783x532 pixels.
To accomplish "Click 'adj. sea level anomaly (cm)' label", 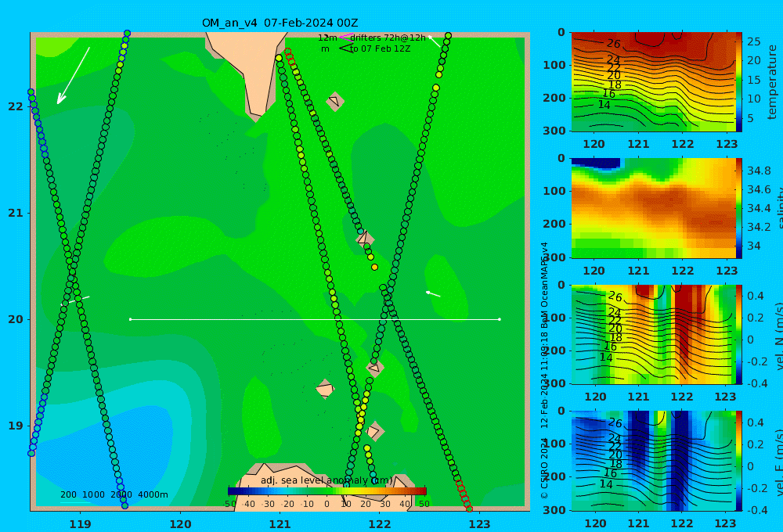I will [x=327, y=480].
